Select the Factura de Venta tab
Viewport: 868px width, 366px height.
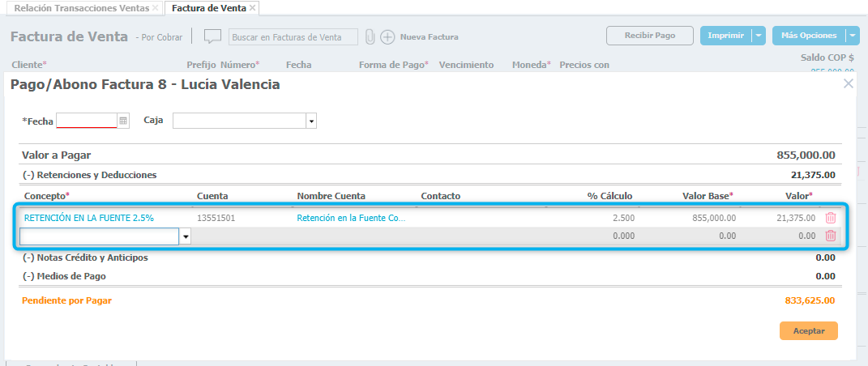coord(208,7)
